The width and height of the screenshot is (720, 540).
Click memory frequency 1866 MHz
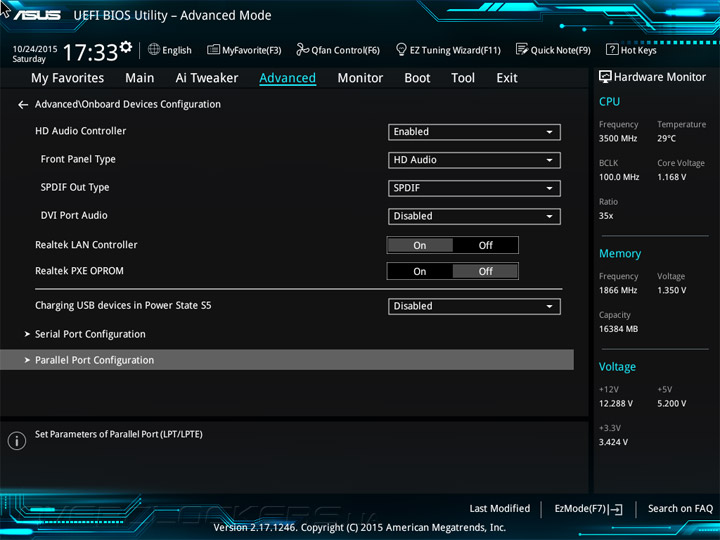pyautogui.click(x=618, y=290)
